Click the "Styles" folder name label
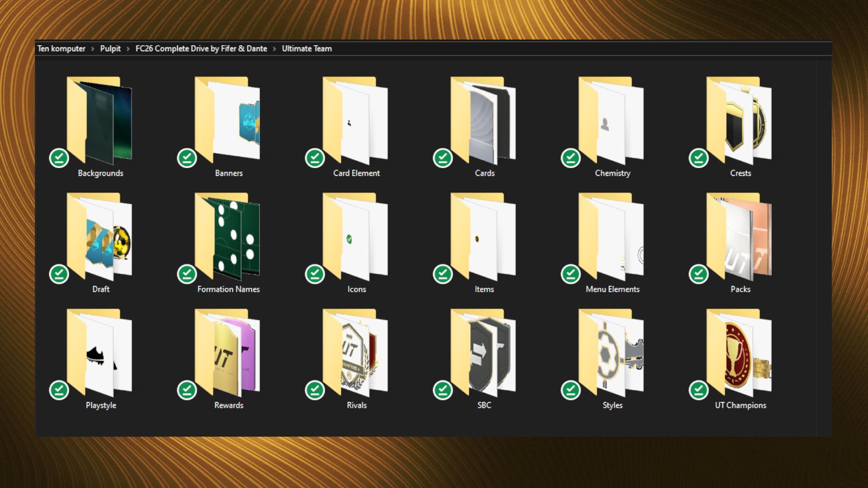Image resolution: width=868 pixels, height=488 pixels. coord(613,405)
